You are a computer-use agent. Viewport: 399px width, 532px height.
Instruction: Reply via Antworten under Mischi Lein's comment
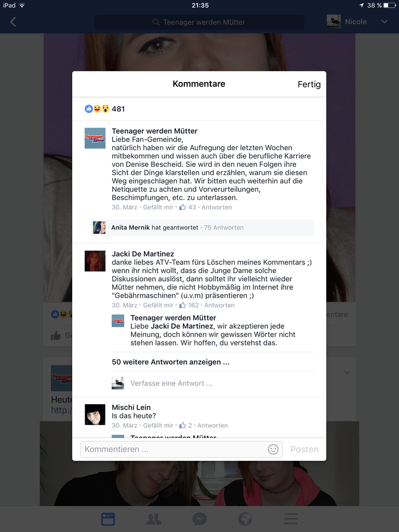pos(212,425)
